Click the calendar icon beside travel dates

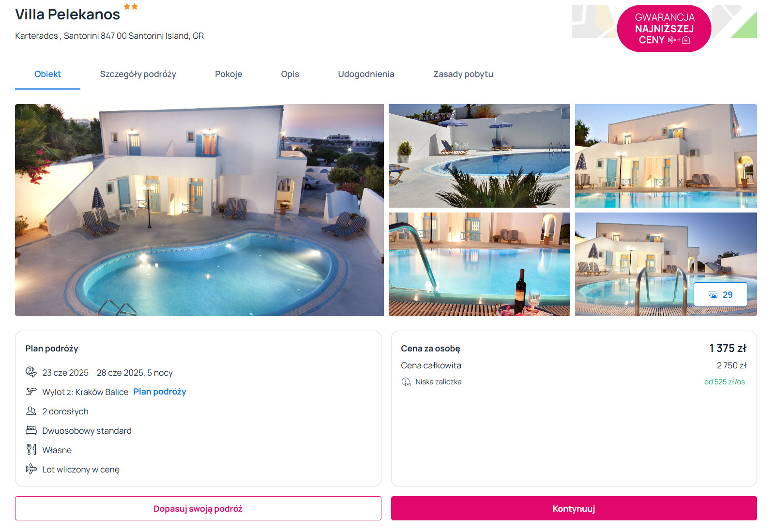click(x=31, y=372)
